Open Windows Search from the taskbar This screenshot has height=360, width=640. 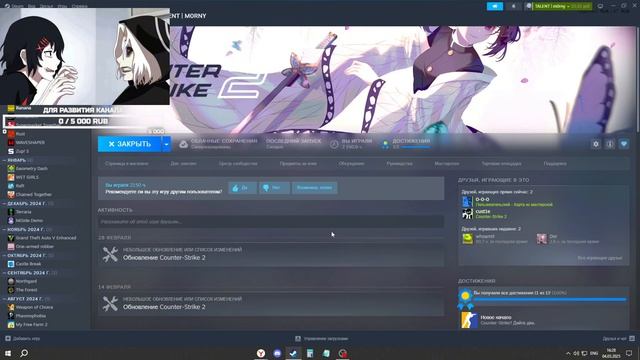(24, 353)
